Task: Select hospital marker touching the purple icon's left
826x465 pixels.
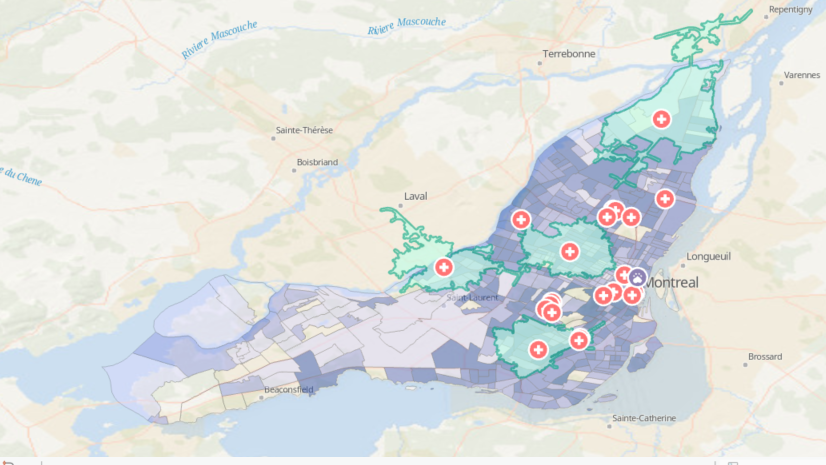Action: (x=623, y=275)
